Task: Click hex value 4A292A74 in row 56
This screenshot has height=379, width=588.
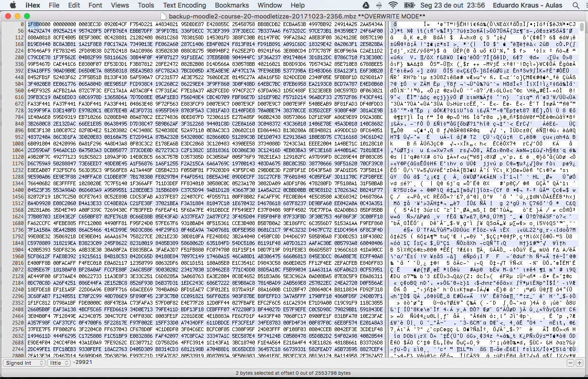Action: coord(39,30)
